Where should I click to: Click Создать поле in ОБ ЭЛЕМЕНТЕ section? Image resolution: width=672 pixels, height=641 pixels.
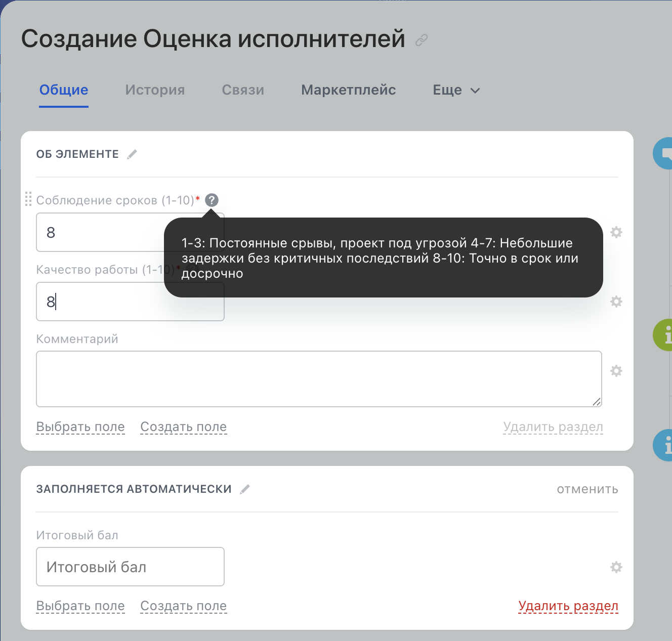183,426
